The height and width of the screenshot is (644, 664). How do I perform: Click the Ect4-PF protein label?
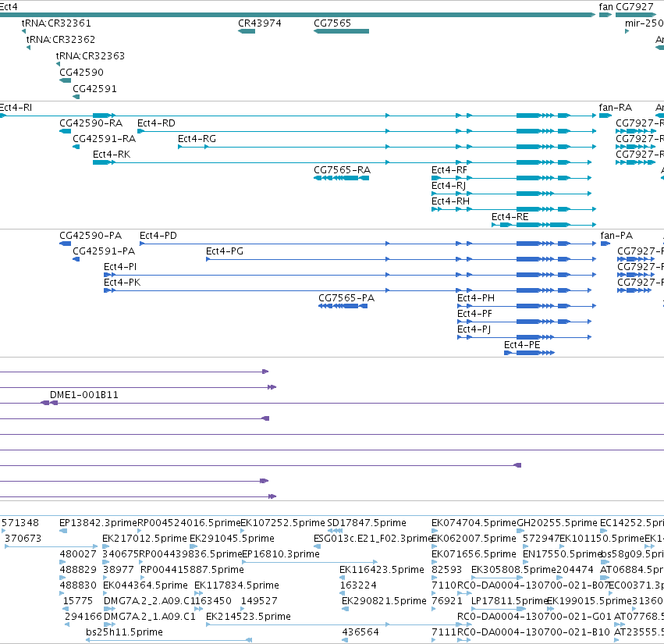pyautogui.click(x=474, y=314)
